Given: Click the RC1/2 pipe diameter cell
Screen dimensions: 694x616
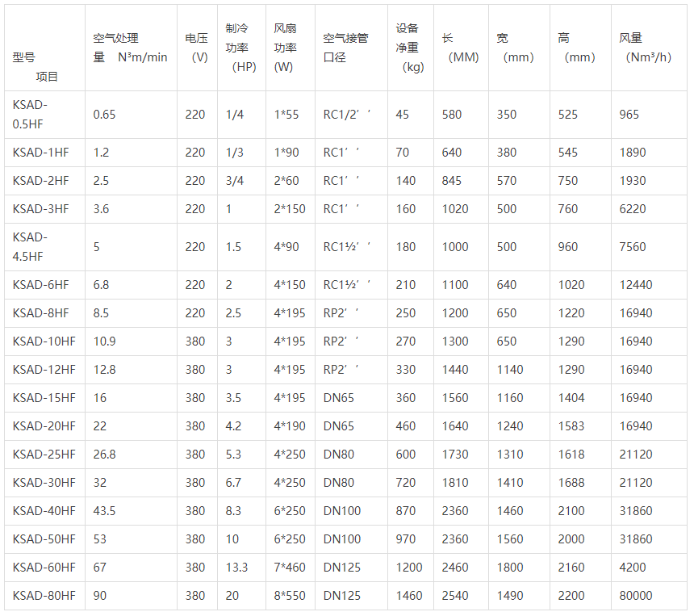Looking at the screenshot, I should click(346, 115).
